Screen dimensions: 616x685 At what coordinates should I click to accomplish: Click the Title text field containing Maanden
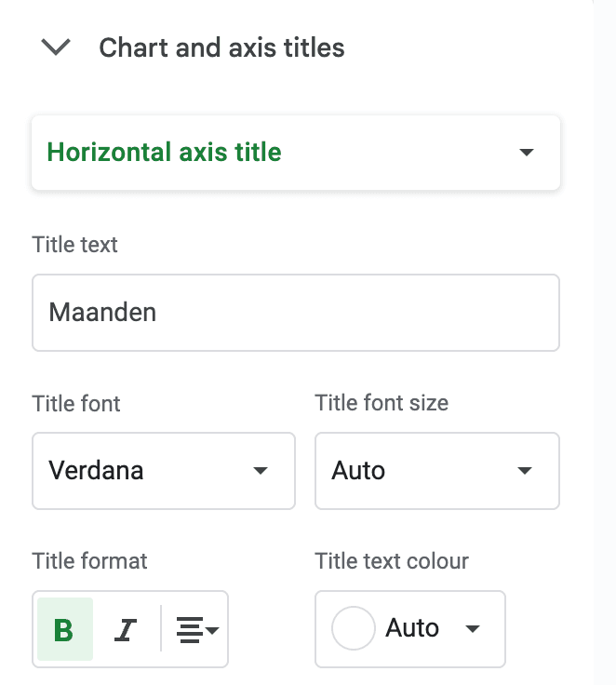[x=295, y=313]
